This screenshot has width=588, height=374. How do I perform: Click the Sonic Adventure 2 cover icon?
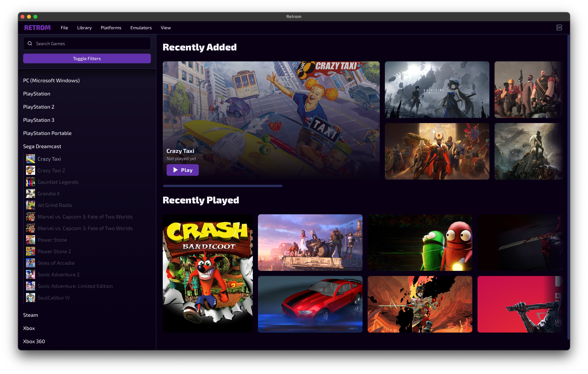click(x=31, y=274)
